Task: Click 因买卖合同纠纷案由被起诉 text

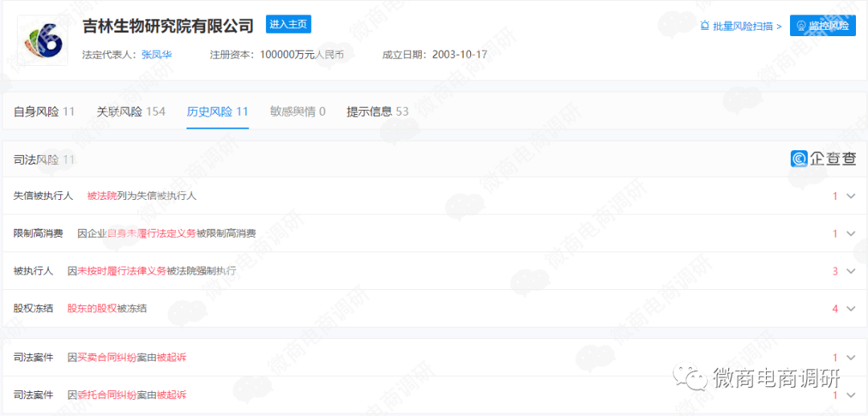Action: 127,357
